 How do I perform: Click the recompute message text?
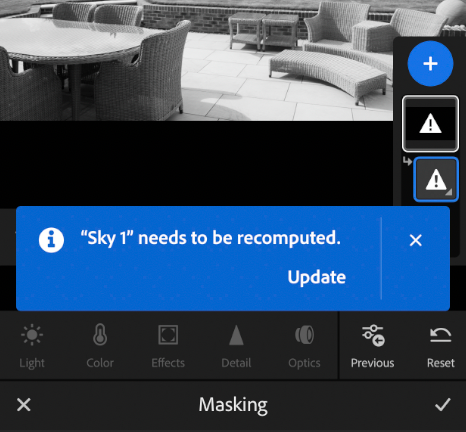click(x=211, y=238)
